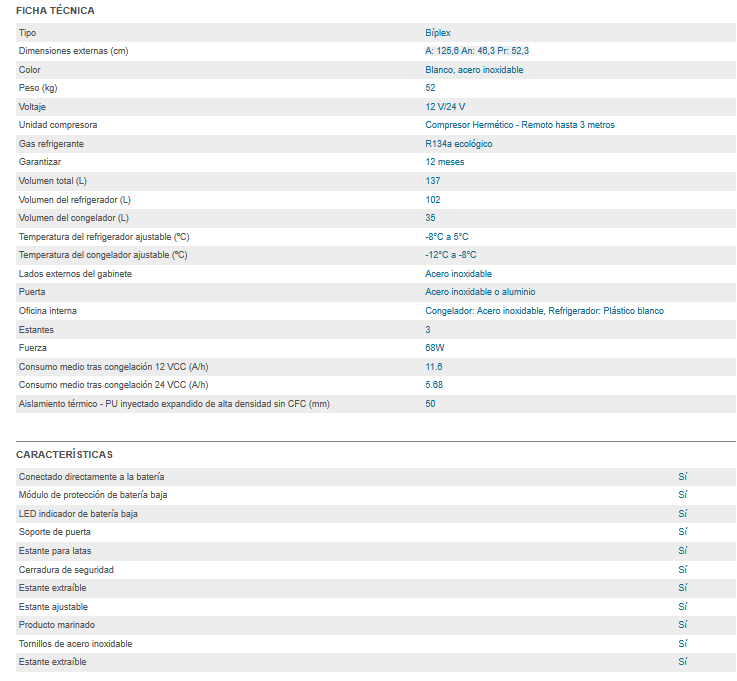The height and width of the screenshot is (681, 737).
Task: Click the 'Blanco, acero inoxidable' color value
Action: [474, 70]
